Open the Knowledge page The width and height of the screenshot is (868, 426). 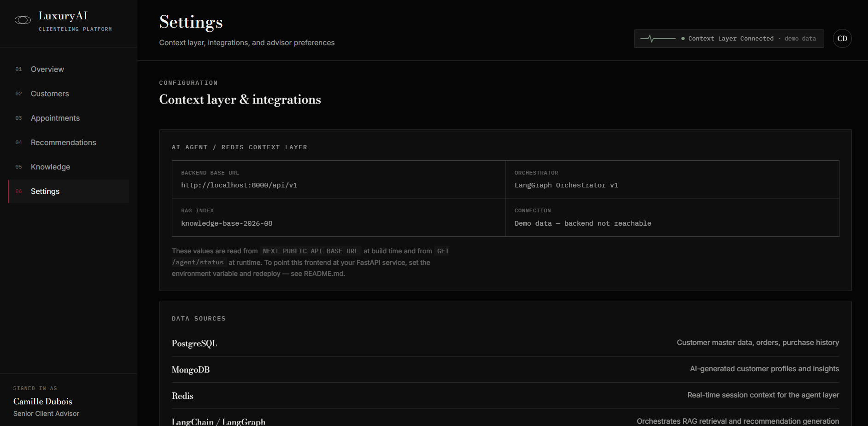click(x=68, y=167)
